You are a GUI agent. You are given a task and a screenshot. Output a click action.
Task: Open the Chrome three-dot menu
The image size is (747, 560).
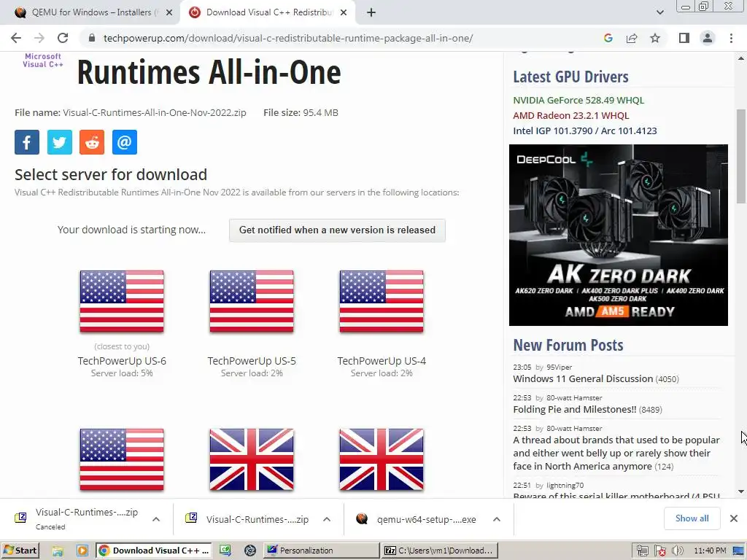click(731, 38)
